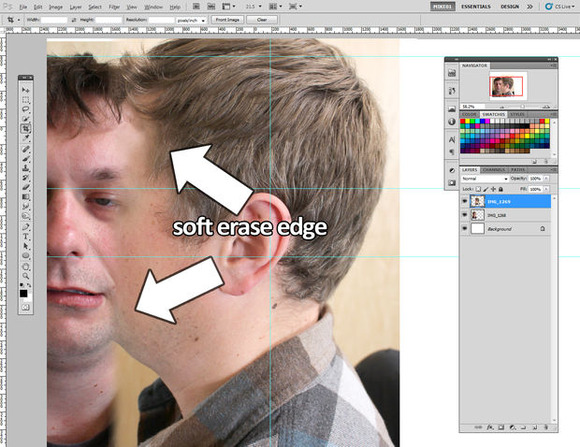Expand the layer Opacity slider arrow
This screenshot has width=580, height=447.
(546, 178)
